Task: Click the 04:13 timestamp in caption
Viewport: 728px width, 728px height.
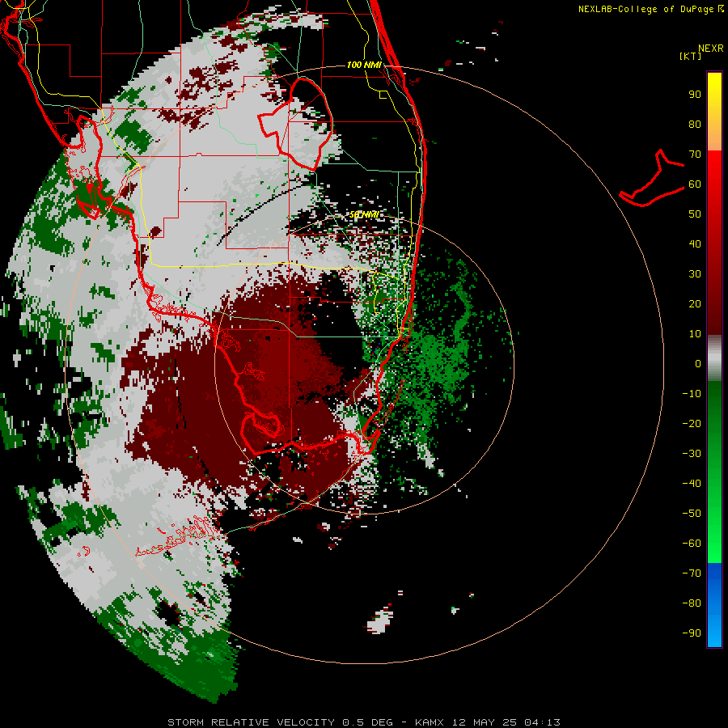Action: pos(542,722)
